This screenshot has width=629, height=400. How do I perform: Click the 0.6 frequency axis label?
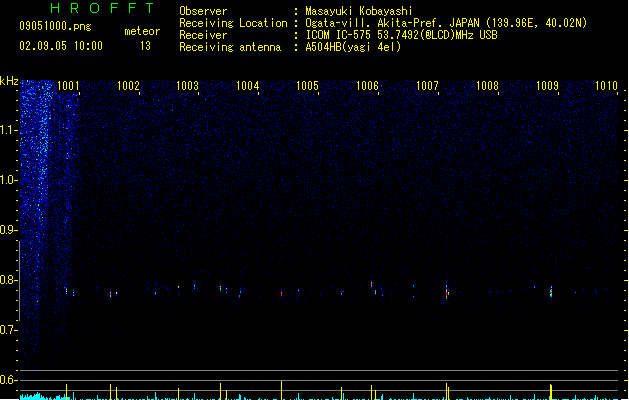tap(8, 380)
